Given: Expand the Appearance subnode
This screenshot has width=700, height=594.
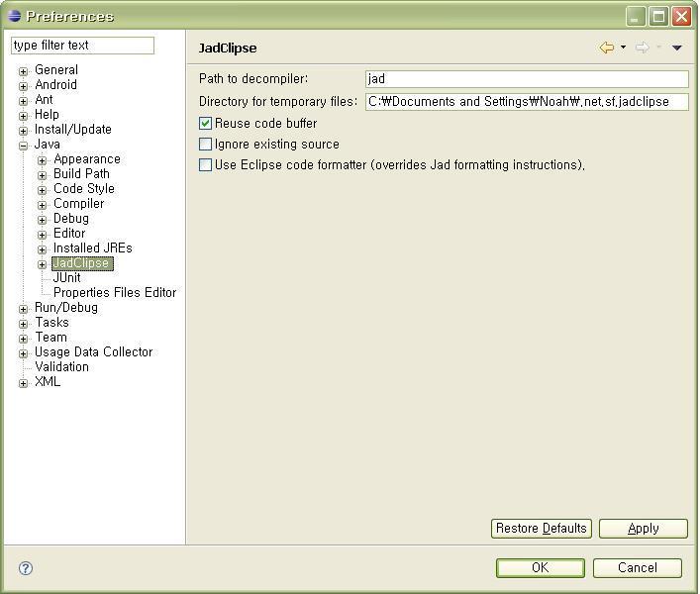Looking at the screenshot, I should pyautogui.click(x=42, y=160).
